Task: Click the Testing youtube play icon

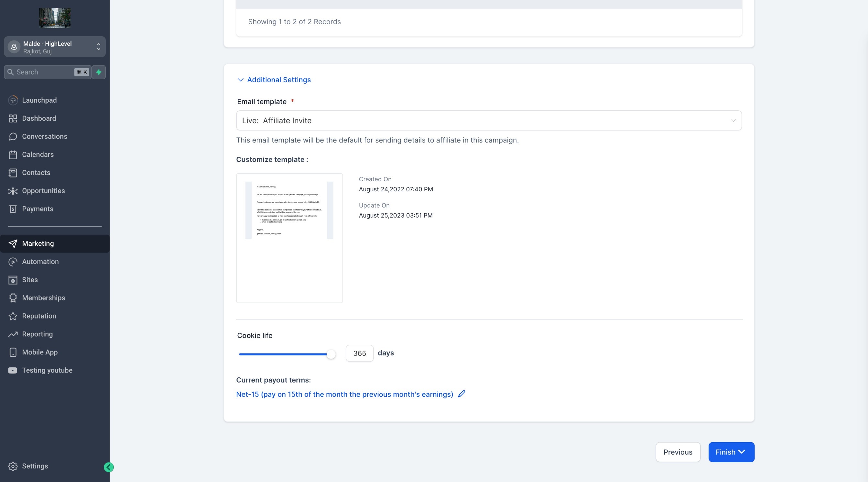Action: click(13, 370)
